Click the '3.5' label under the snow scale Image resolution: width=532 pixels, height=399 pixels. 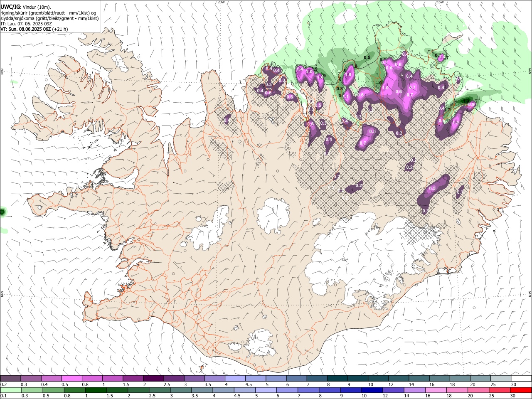pos(207,384)
